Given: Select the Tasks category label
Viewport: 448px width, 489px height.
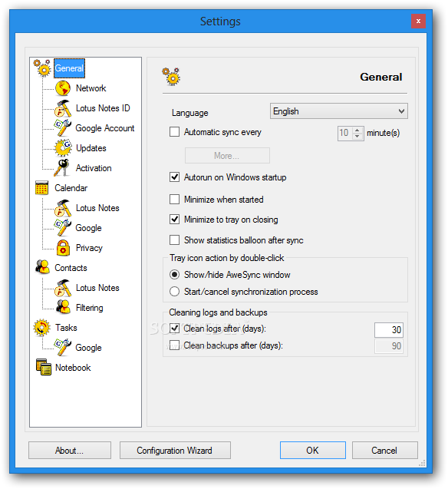Looking at the screenshot, I should coord(66,328).
